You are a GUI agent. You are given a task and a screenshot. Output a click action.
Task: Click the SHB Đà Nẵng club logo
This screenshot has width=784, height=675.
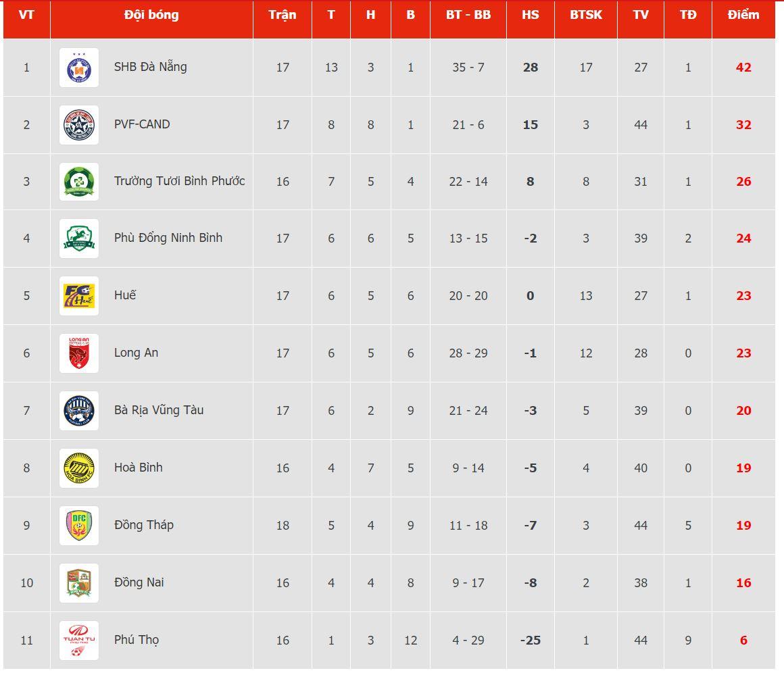tap(79, 68)
